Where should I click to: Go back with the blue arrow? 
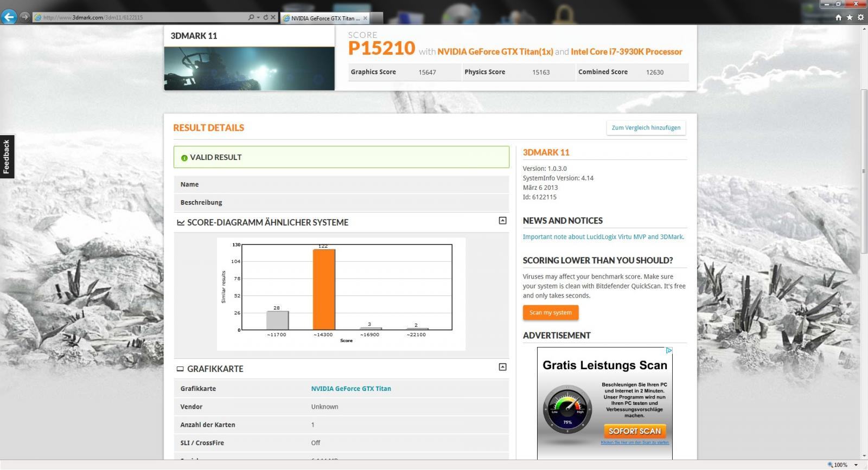click(8, 17)
